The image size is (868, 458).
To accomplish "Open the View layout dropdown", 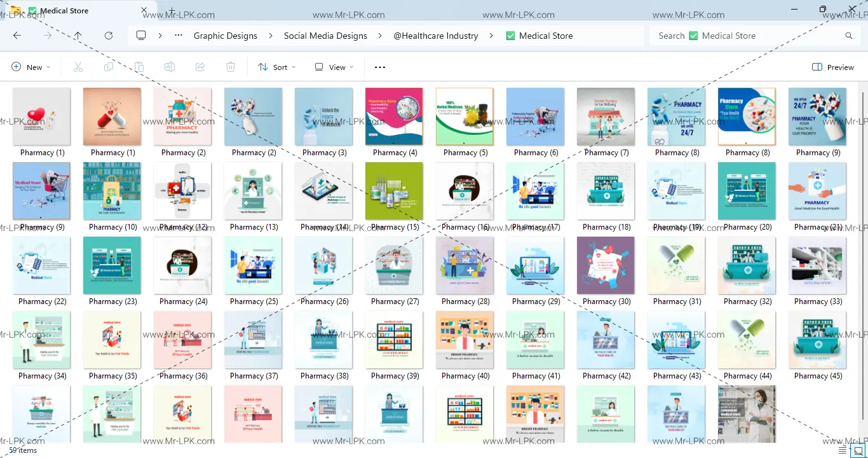I will (334, 67).
